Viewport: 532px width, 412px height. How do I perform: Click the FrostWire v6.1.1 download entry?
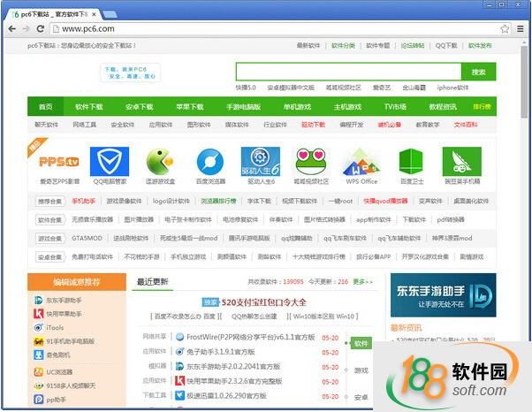[x=250, y=337]
